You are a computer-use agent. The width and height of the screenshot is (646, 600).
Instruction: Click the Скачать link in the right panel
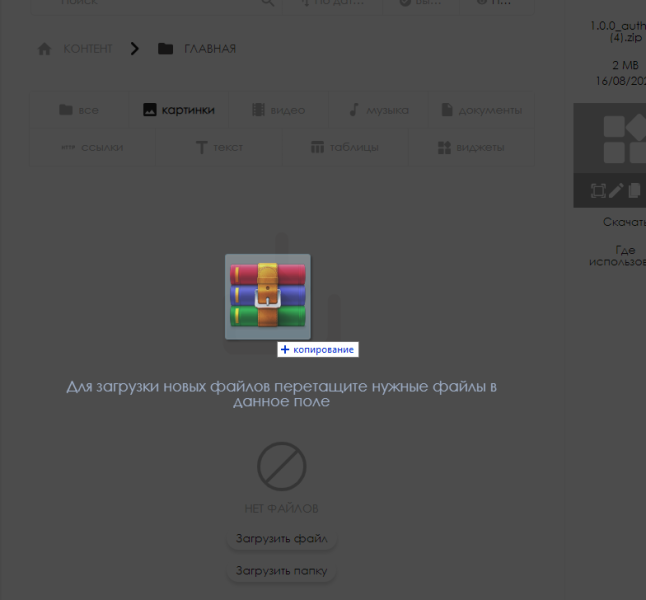click(x=624, y=222)
